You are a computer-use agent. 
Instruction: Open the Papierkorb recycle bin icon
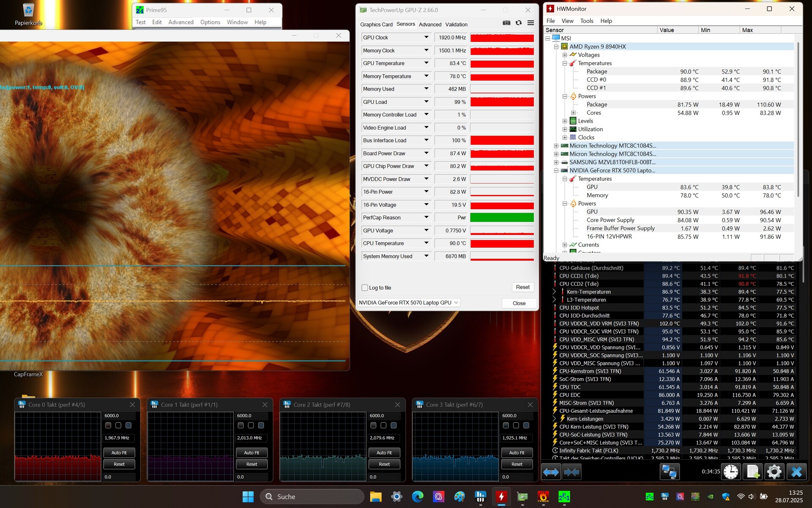pyautogui.click(x=28, y=14)
